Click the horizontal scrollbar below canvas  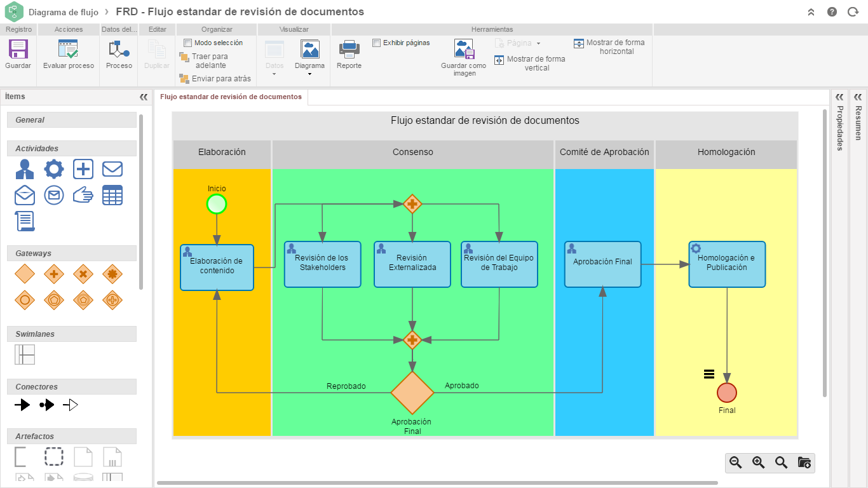pos(437,483)
